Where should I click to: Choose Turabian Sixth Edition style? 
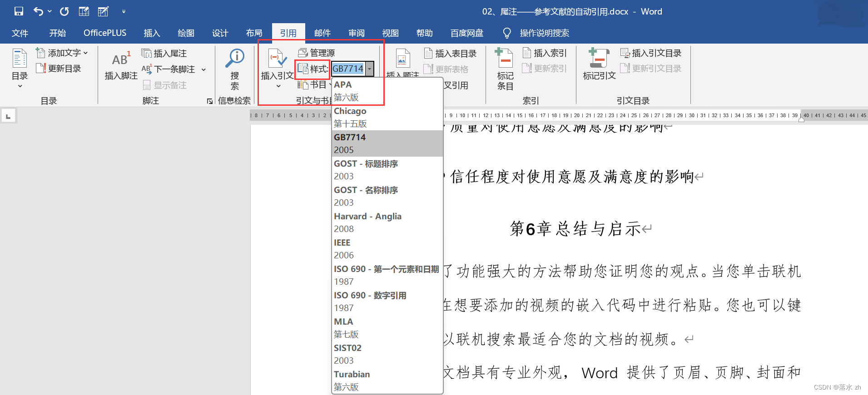387,380
